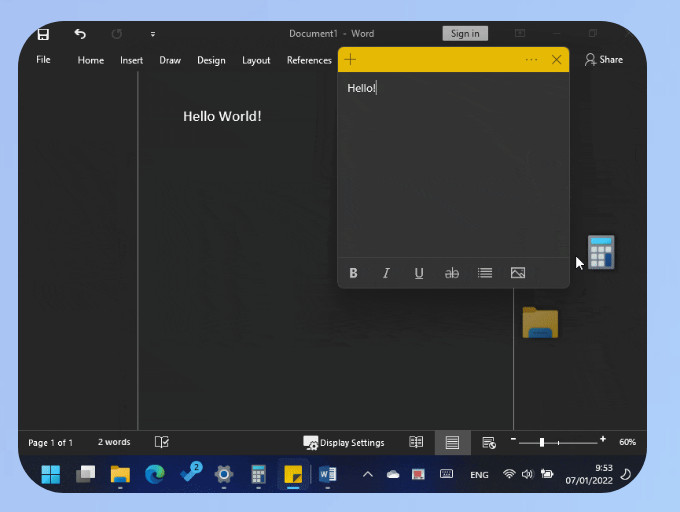Undo the last action in Word
This screenshot has width=680, height=512.
(80, 34)
